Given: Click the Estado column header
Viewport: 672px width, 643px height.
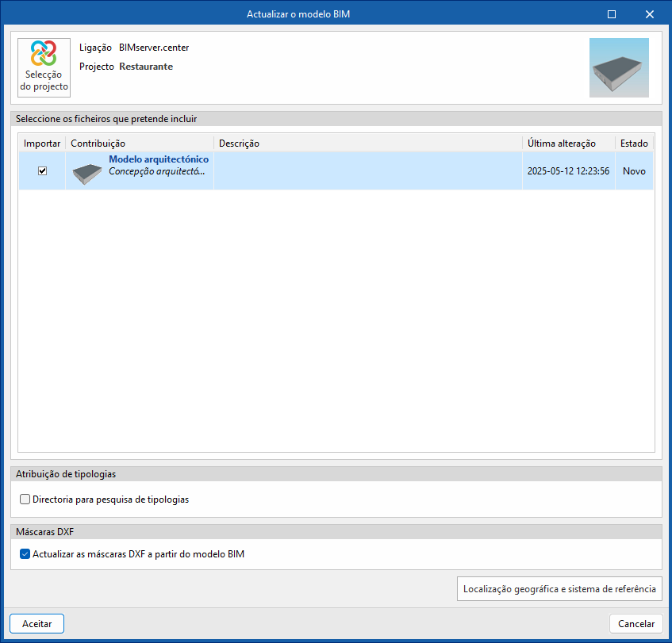Looking at the screenshot, I should tap(634, 143).
